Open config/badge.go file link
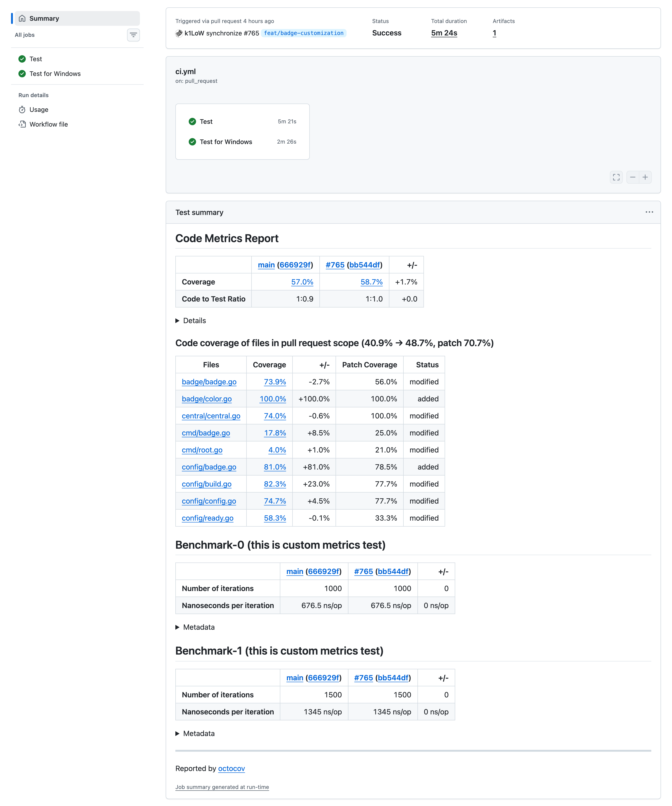This screenshot has height=806, width=672. tap(209, 467)
